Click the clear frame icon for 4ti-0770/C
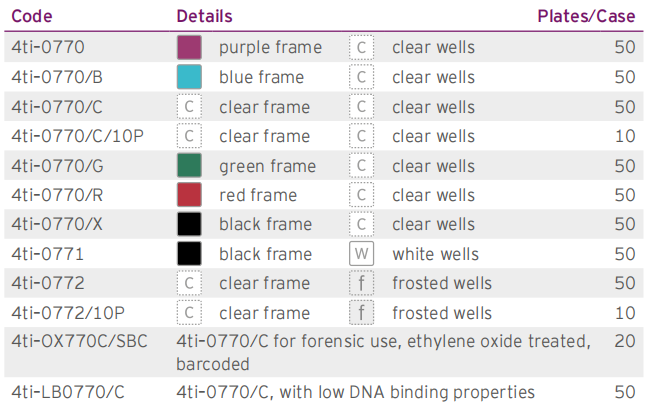 coord(189,107)
